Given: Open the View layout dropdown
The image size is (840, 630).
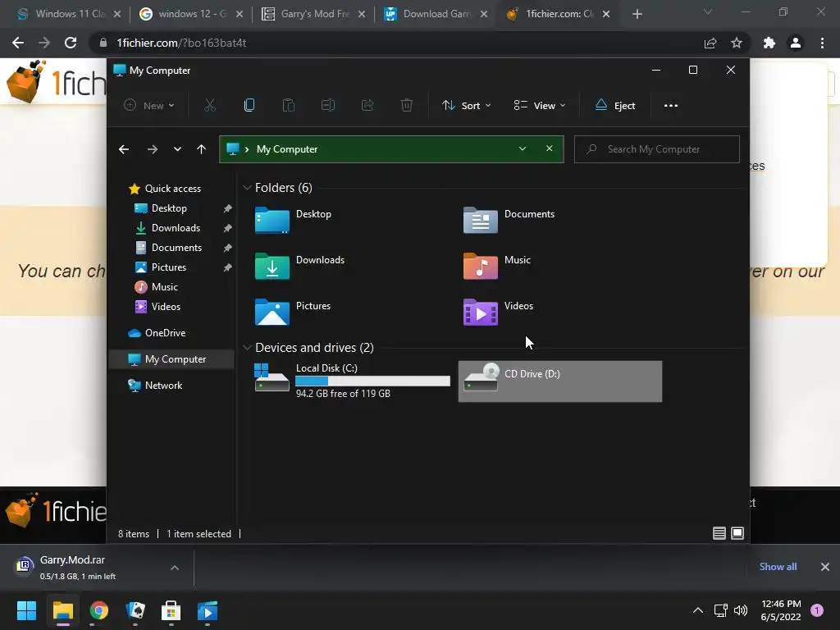Looking at the screenshot, I should [x=540, y=106].
